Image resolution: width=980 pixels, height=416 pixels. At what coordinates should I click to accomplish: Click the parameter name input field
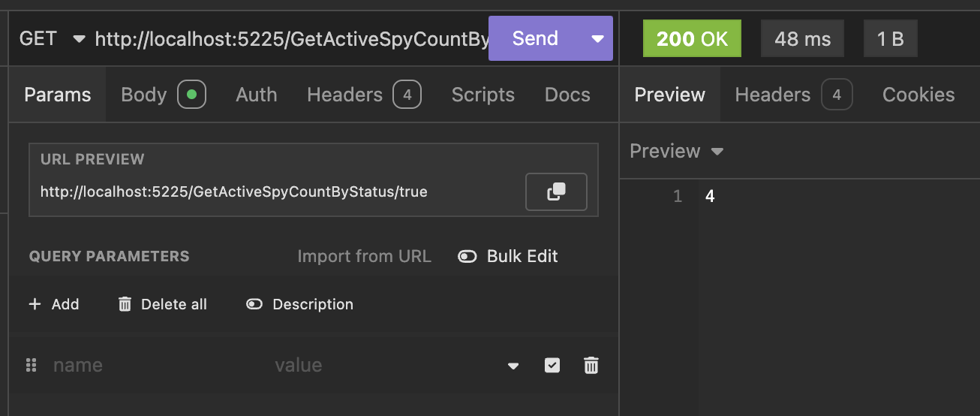[150, 366]
